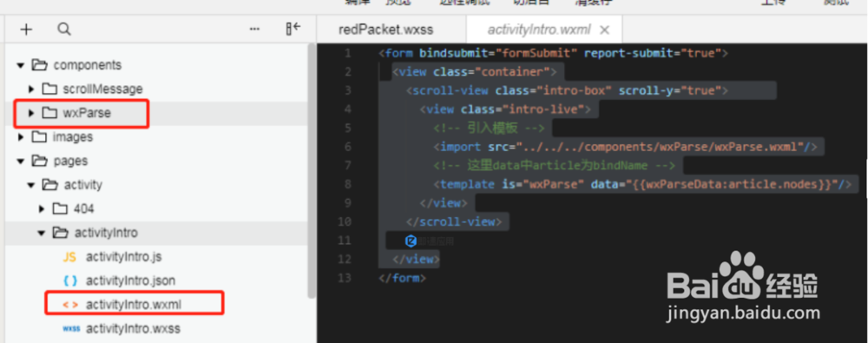
Task: Expand the images folder arrow
Action: pos(21,137)
